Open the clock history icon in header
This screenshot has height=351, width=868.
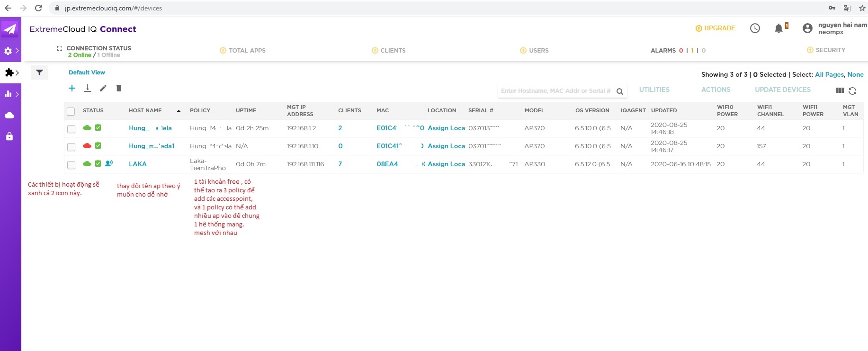pos(755,28)
